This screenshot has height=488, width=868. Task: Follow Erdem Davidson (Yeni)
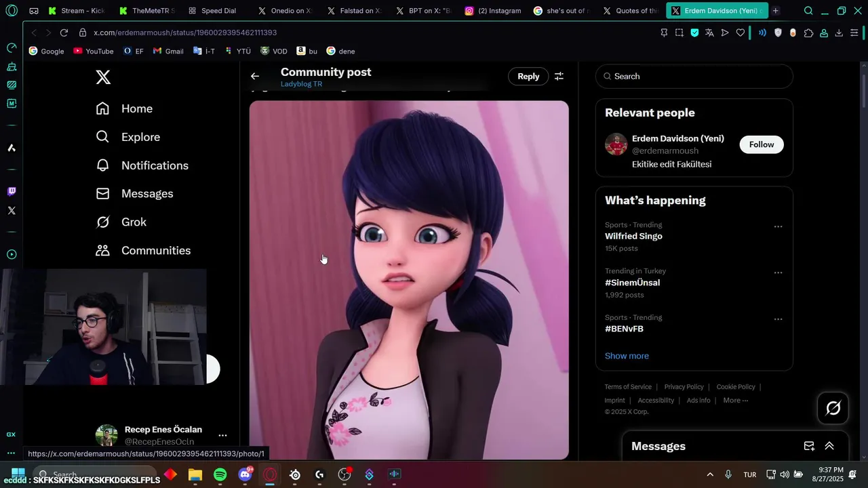tap(762, 144)
